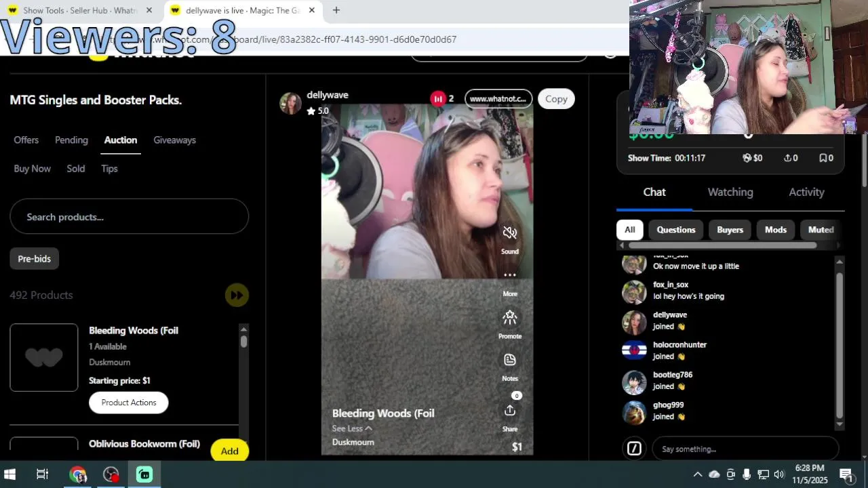The height and width of the screenshot is (488, 868).
Task: Click the yellow Add button
Action: coord(229,451)
